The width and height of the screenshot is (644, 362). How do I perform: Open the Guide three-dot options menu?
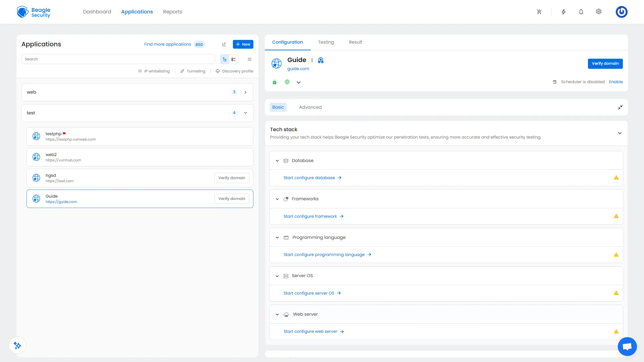[x=312, y=60]
